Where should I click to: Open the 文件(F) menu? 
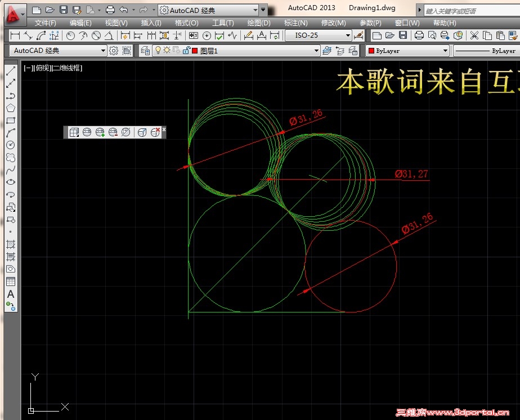46,23
